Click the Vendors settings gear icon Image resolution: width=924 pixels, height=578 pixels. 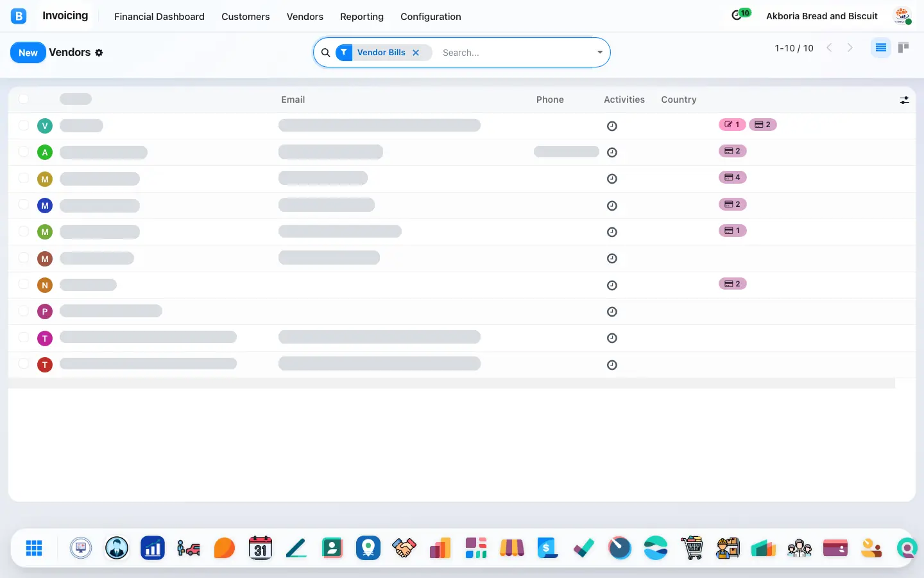(x=99, y=53)
